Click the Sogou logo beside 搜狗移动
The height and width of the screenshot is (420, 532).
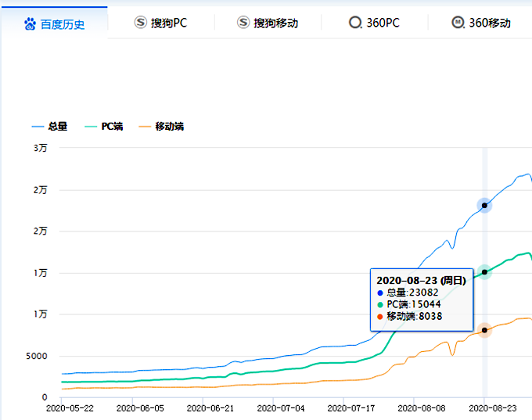tap(243, 23)
